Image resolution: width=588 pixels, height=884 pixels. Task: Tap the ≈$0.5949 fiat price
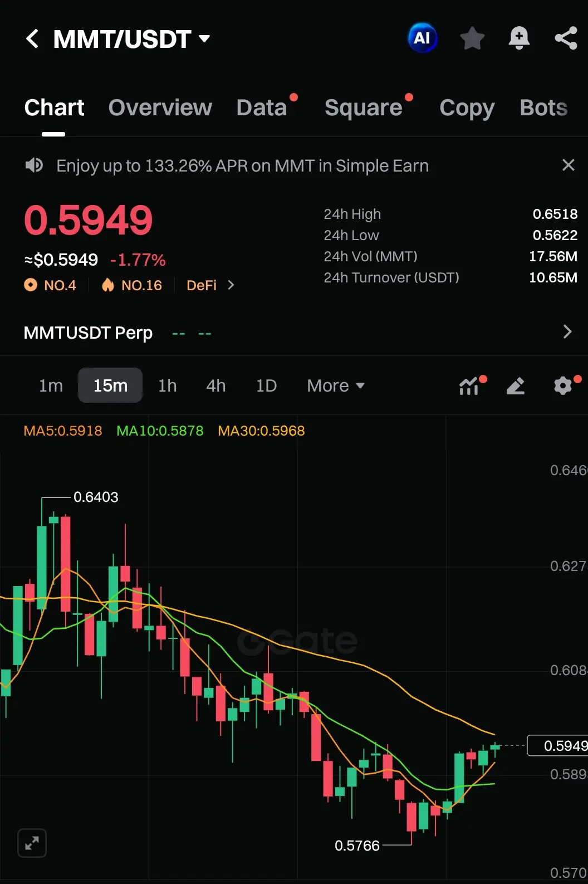click(61, 260)
